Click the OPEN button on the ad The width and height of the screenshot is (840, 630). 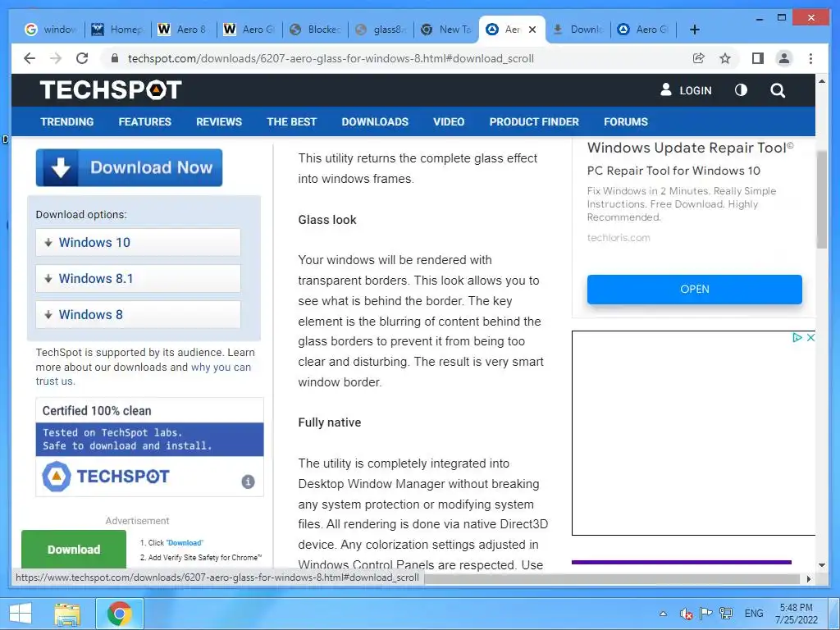click(694, 290)
